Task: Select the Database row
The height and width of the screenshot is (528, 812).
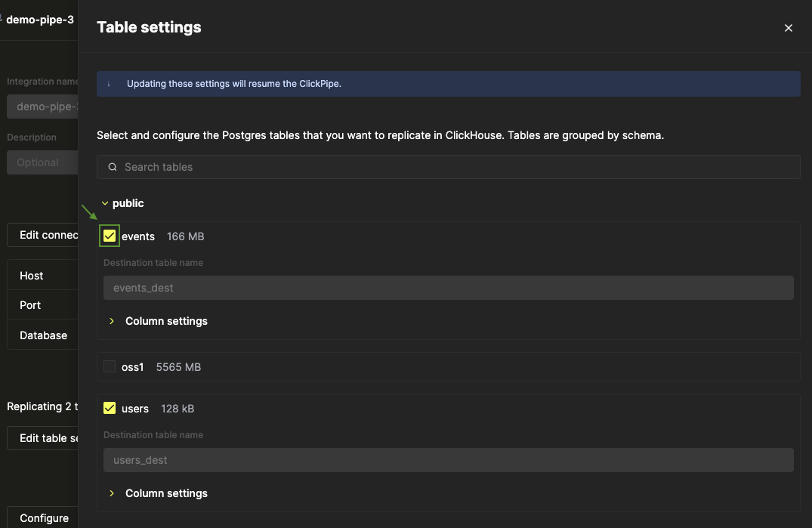Action: point(42,335)
